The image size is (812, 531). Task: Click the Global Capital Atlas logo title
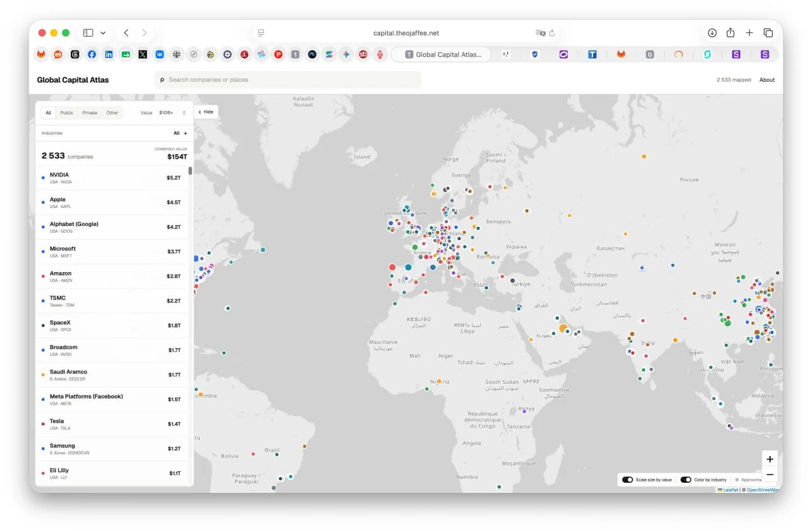[x=73, y=80]
